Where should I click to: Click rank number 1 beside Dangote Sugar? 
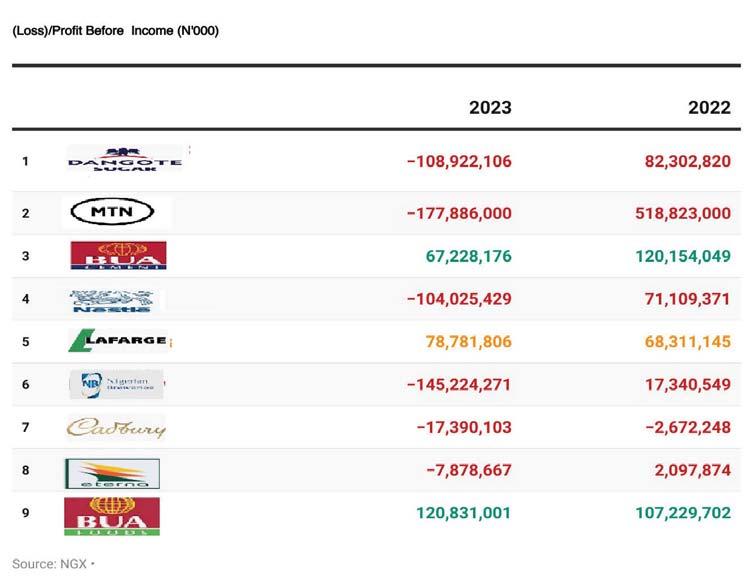tap(25, 161)
